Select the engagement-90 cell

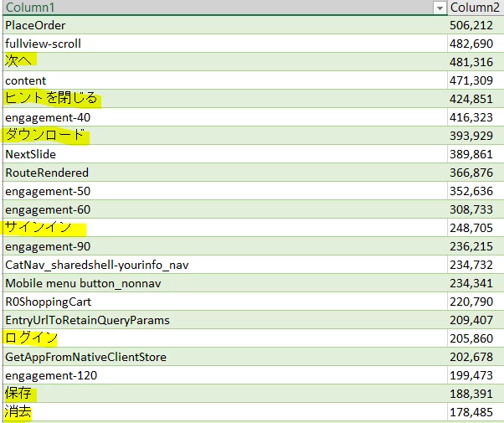pyautogui.click(x=225, y=246)
